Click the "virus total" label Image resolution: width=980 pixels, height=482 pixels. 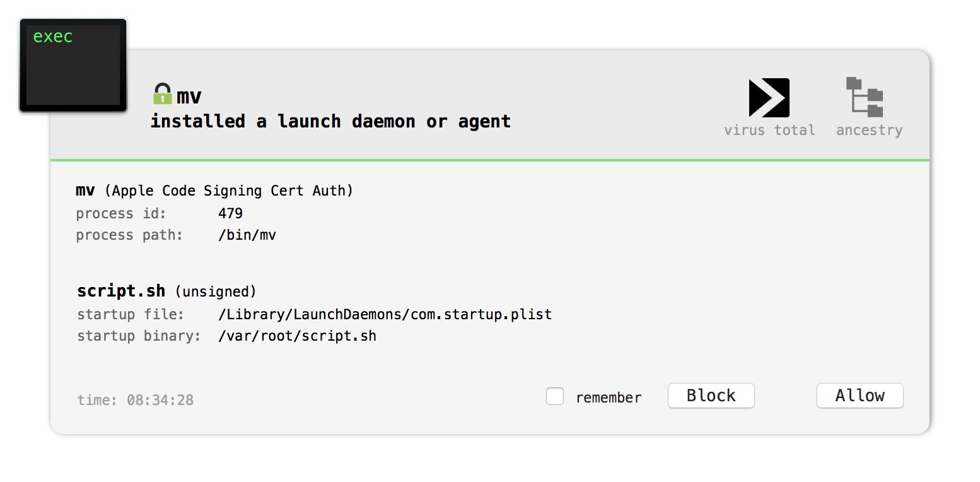coord(769,130)
